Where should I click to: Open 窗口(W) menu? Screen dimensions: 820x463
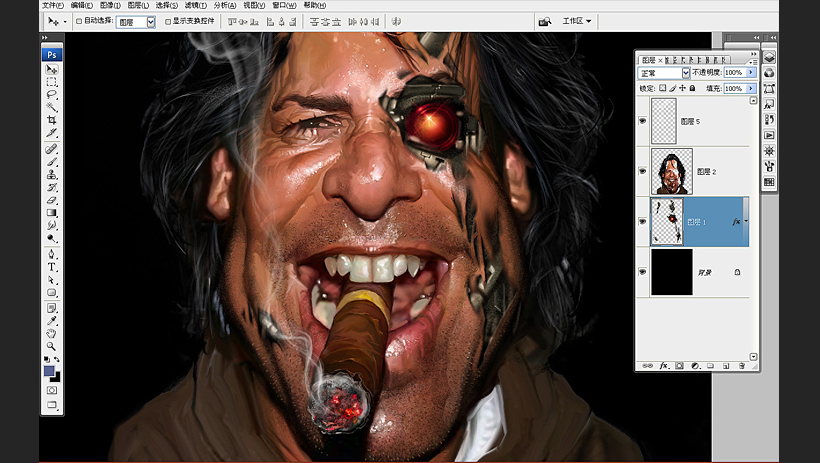(x=284, y=5)
